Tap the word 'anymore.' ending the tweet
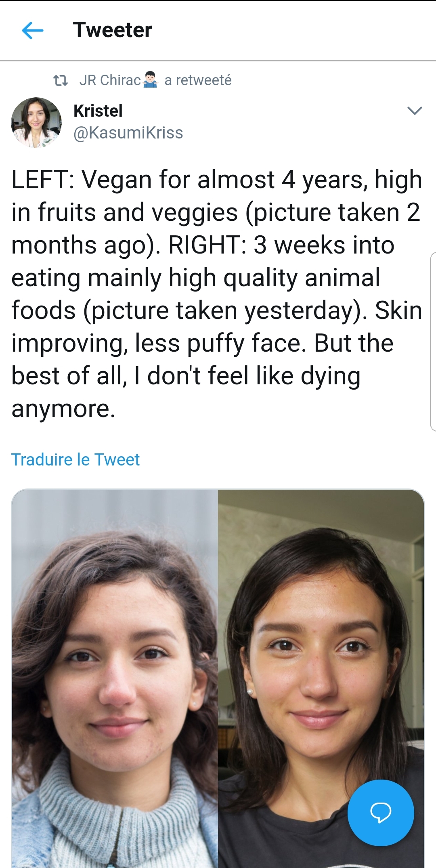 (63, 409)
